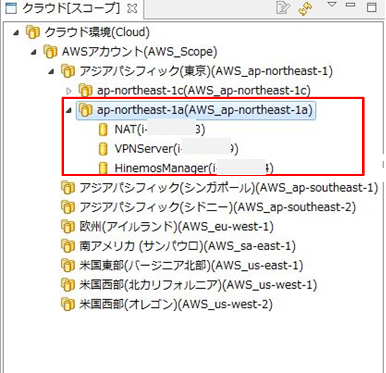The width and height of the screenshot is (386, 373).
Task: Select アジアパシフィック(シンガポール)(AWS_ap-southeast-1) label
Action: tap(229, 188)
